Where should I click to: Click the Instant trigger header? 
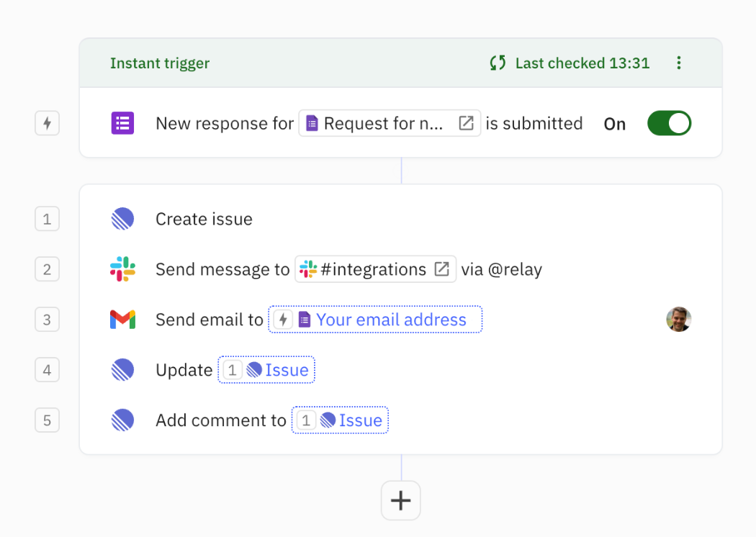[160, 63]
